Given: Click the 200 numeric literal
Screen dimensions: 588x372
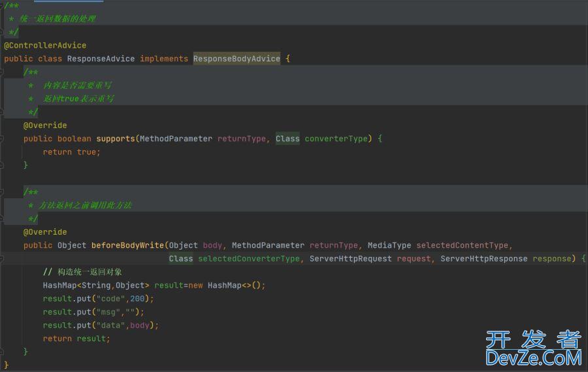Looking at the screenshot, I should [x=137, y=299].
